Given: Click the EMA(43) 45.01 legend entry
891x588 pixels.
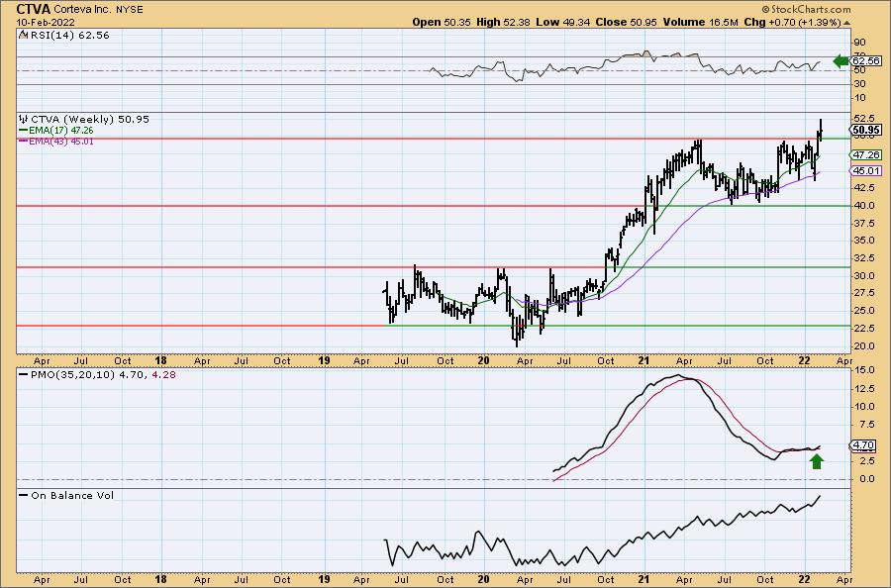Looking at the screenshot, I should [x=60, y=142].
